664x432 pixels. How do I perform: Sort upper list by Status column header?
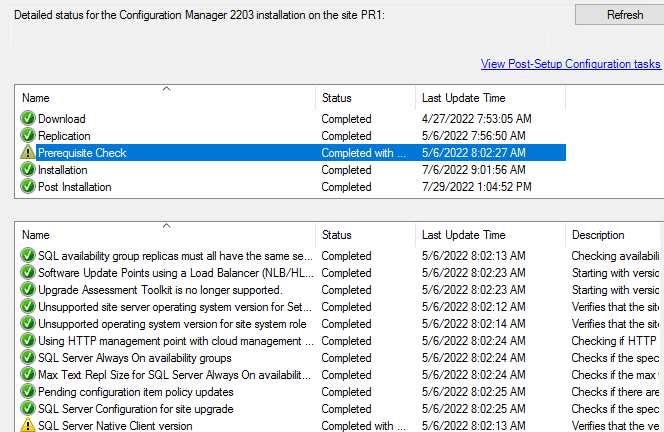(365, 98)
